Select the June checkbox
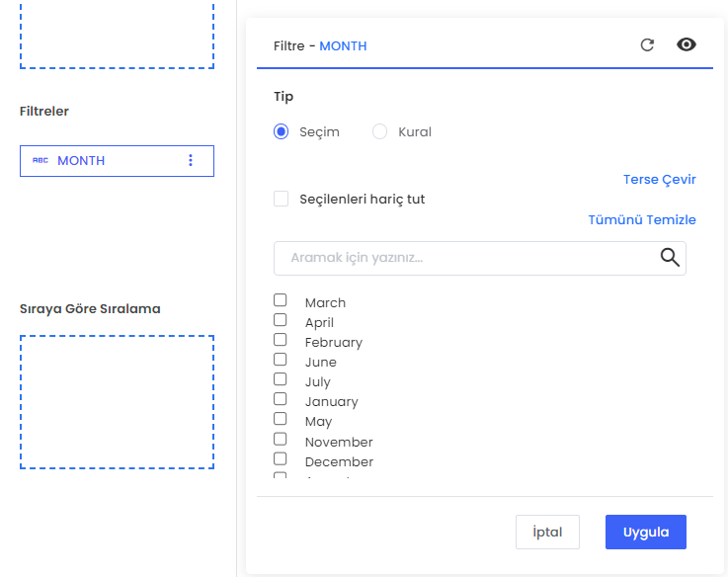This screenshot has height=577, width=728. pos(281,360)
